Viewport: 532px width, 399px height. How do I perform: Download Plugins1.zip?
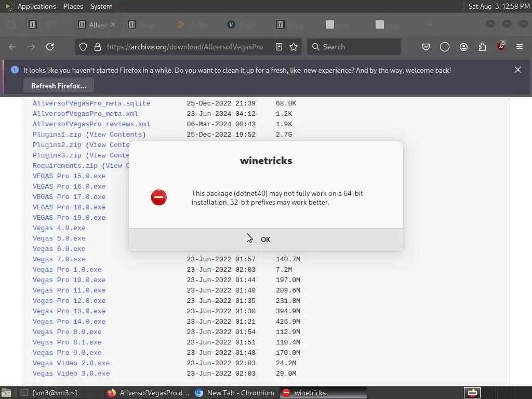pos(57,135)
